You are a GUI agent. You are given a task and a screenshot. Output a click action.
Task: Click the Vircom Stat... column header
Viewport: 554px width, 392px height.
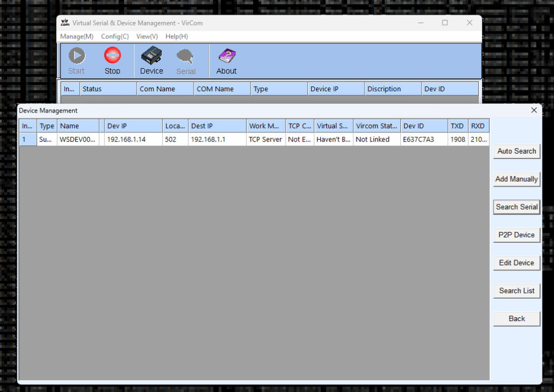(x=377, y=126)
